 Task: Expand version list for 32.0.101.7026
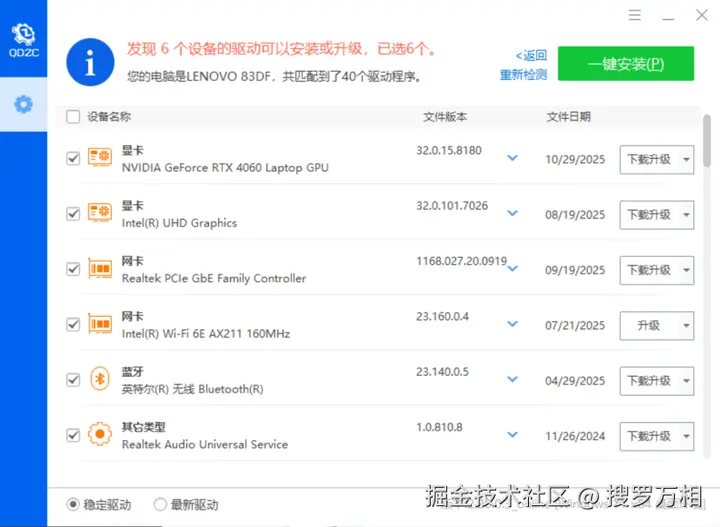[x=512, y=213]
